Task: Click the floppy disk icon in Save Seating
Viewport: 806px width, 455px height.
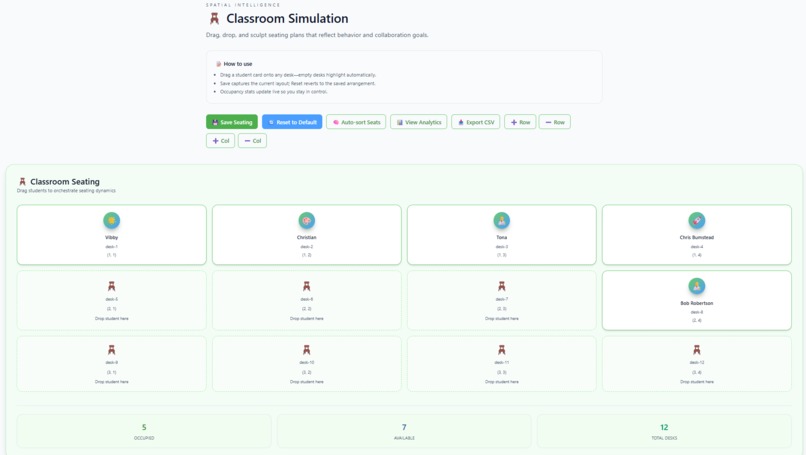Action: (215, 122)
